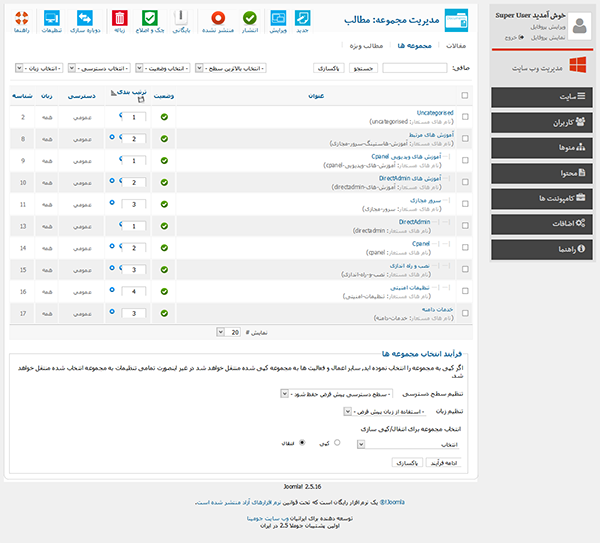Tick the select-all checkbox in table header

(465, 95)
